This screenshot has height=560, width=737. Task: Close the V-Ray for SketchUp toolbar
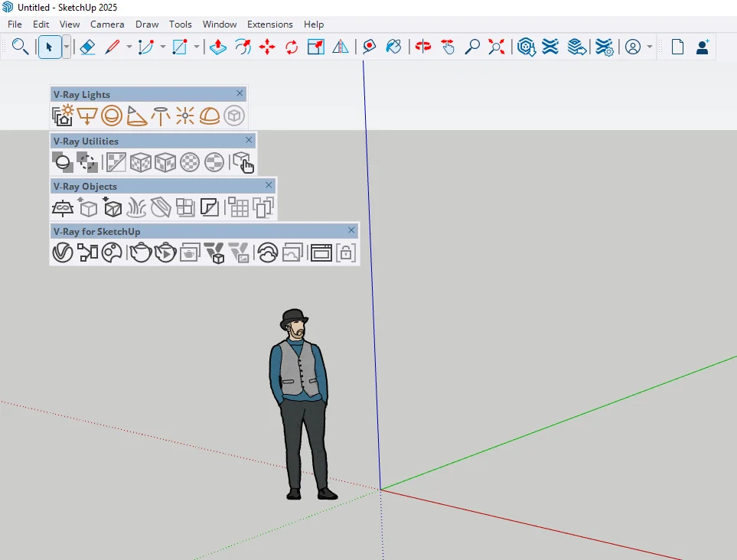click(351, 230)
